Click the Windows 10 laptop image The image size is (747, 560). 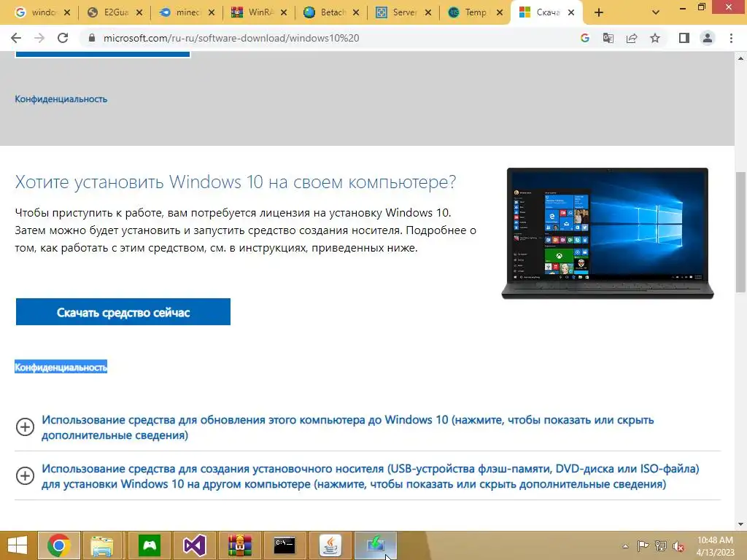[608, 233]
